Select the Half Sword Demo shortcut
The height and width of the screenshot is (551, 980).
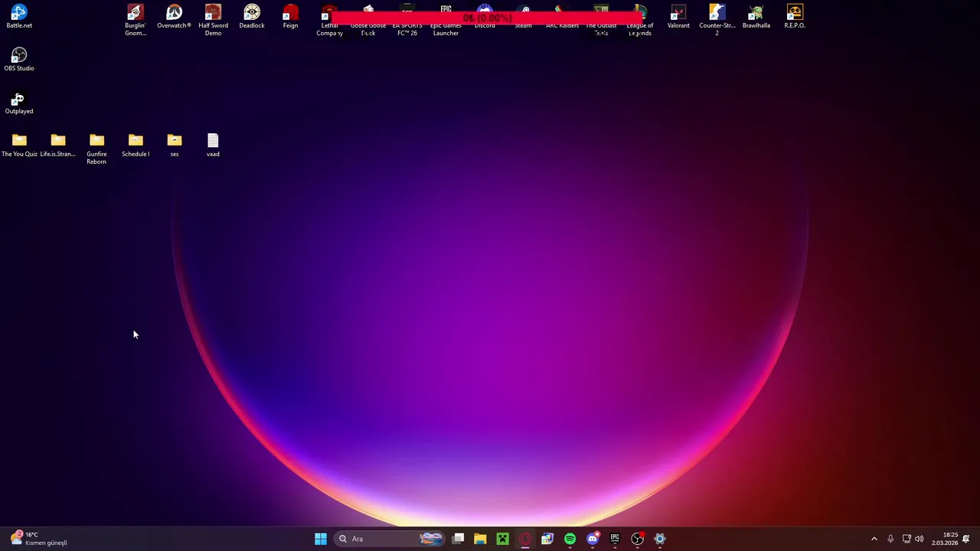click(x=213, y=19)
